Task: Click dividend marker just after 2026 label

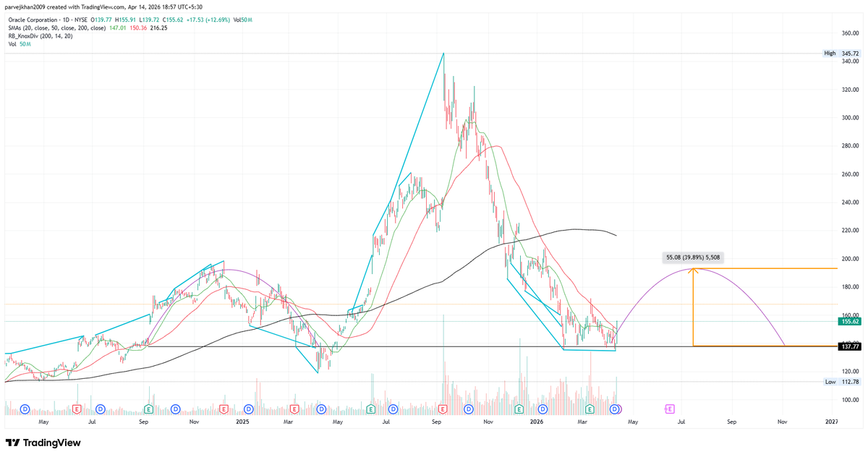Action: pyautogui.click(x=542, y=409)
